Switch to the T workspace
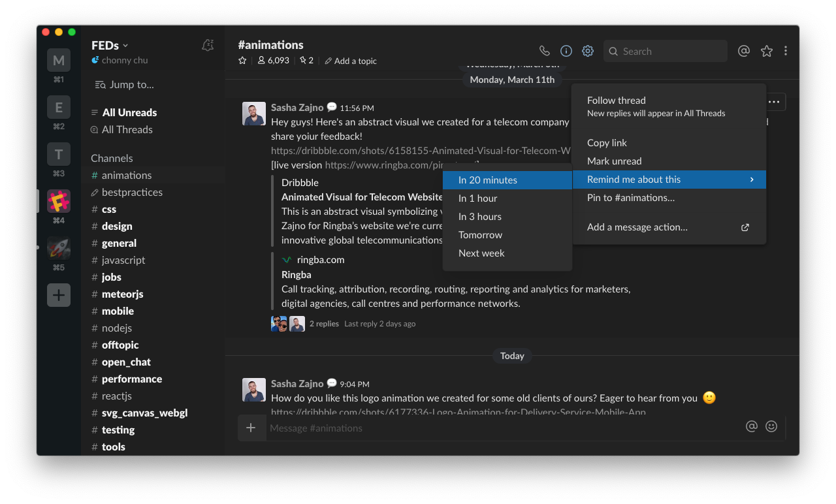Screen dimensions: 836x504 (x=59, y=154)
